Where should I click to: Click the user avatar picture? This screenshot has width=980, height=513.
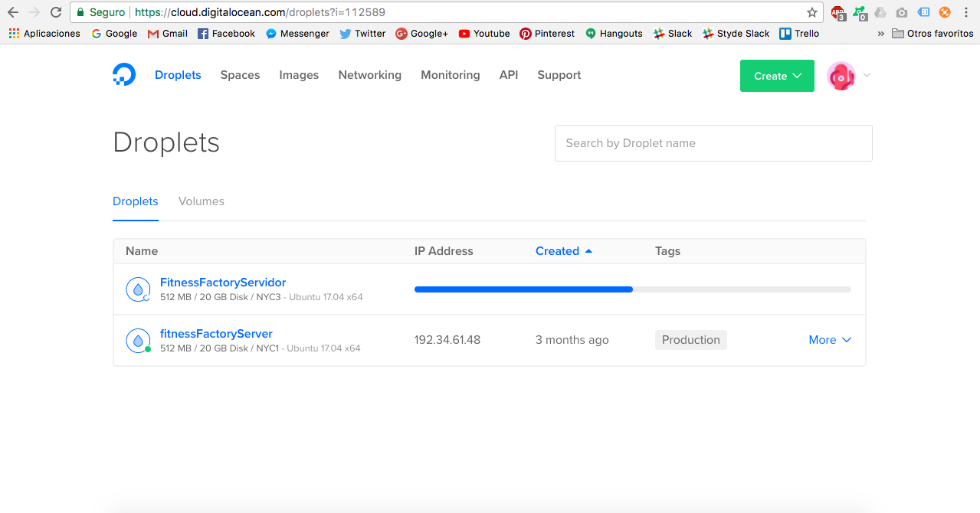pyautogui.click(x=841, y=76)
